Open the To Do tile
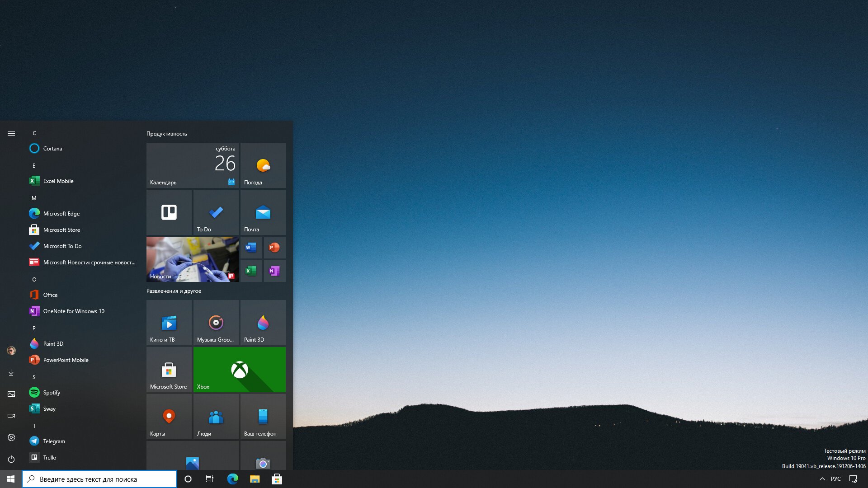 (x=216, y=212)
